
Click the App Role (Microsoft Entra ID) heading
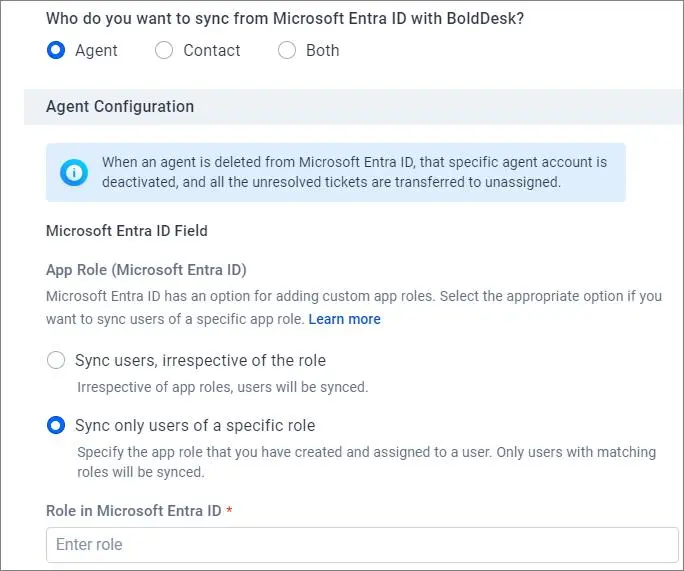pos(146,270)
